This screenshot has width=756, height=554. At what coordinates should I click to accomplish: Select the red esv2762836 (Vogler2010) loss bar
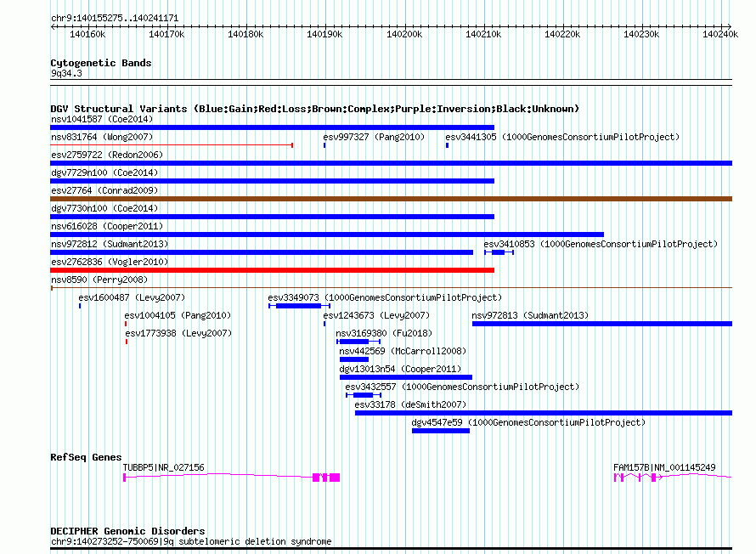(x=273, y=270)
